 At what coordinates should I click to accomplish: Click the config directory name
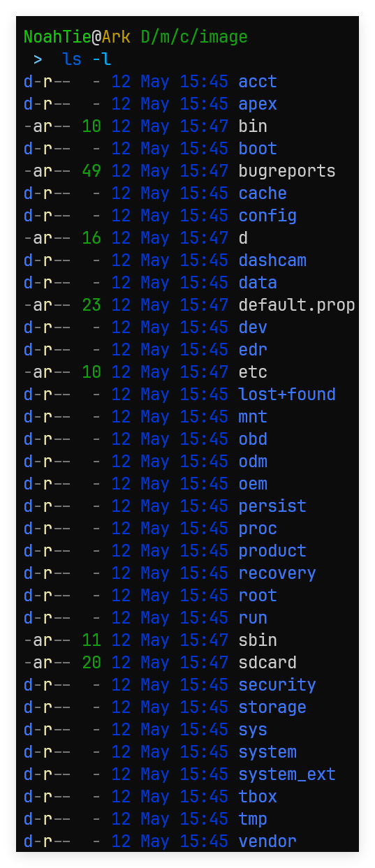(x=267, y=216)
